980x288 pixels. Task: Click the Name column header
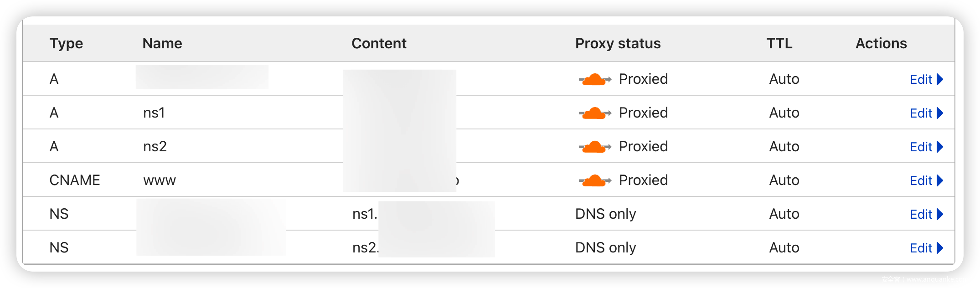click(162, 43)
